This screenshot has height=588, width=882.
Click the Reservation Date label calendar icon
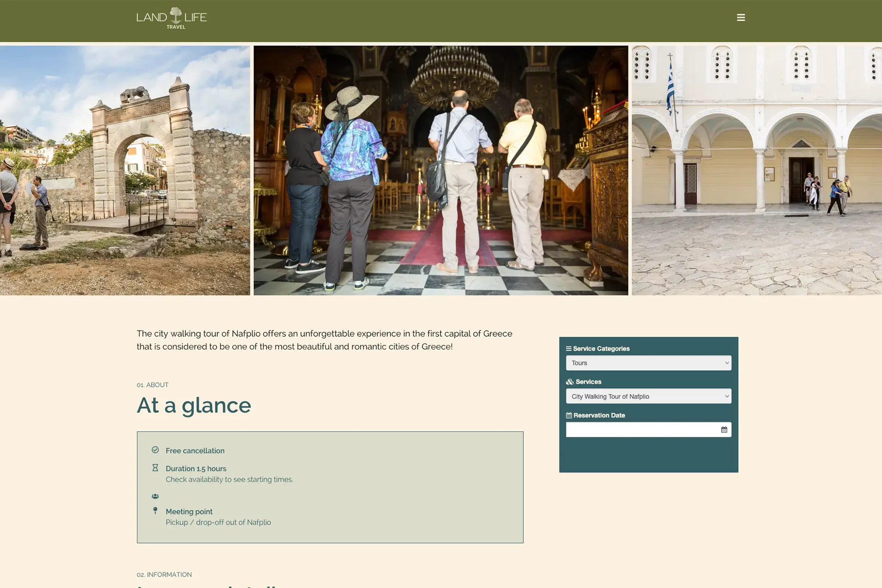(x=569, y=415)
